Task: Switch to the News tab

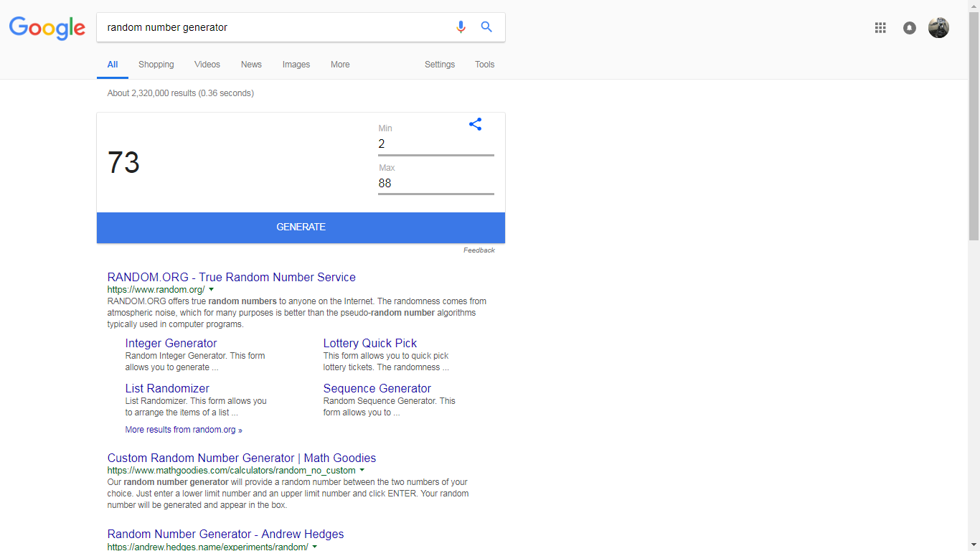Action: [x=251, y=65]
